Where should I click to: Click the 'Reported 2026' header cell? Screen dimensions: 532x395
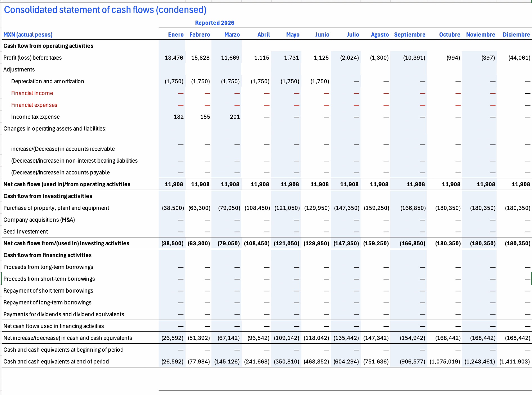(x=215, y=23)
